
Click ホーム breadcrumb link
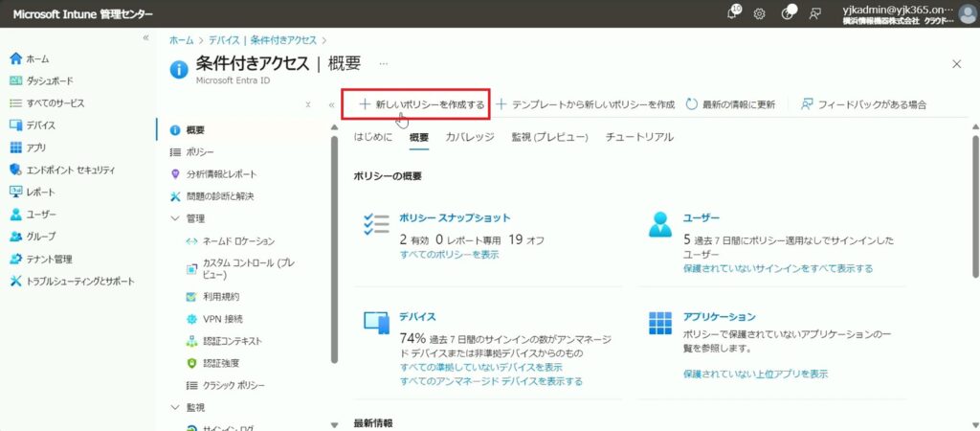(182, 40)
